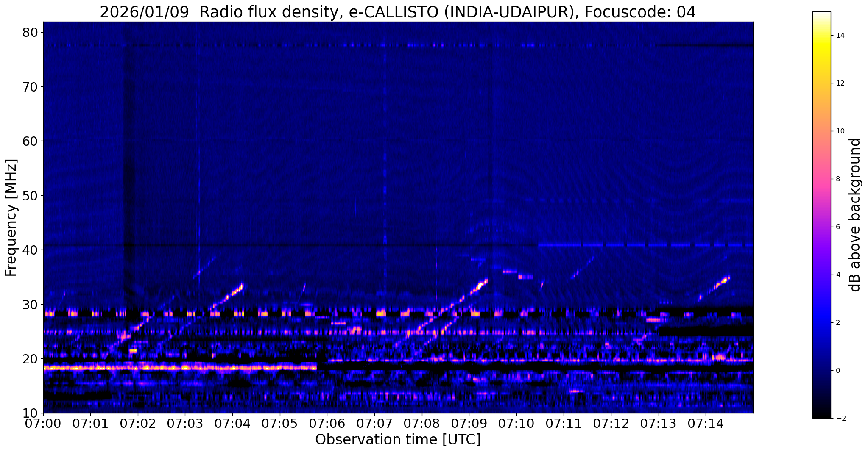Click the 07:07 time tick label
The image size is (868, 452).
point(374,423)
